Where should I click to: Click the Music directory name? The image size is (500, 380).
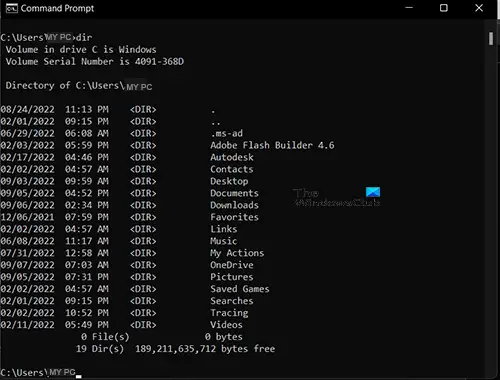(224, 241)
